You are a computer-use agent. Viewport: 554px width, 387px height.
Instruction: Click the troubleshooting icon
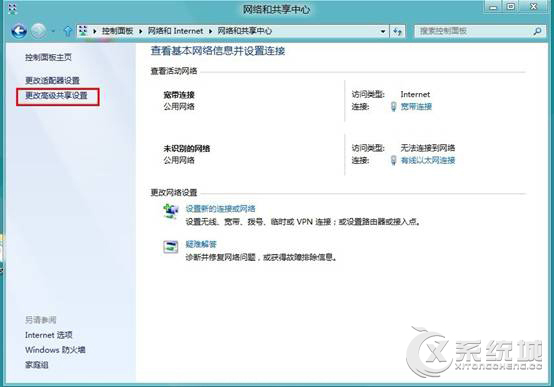click(170, 247)
